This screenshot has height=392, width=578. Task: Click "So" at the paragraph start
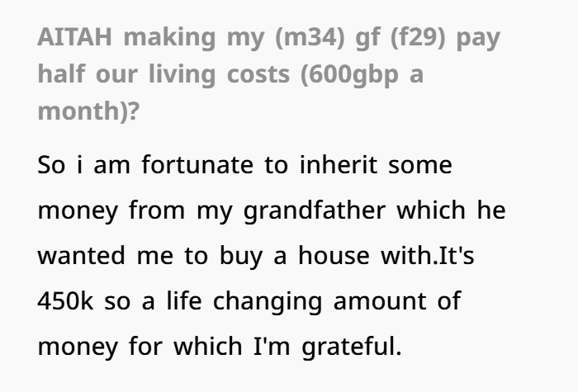(50, 165)
